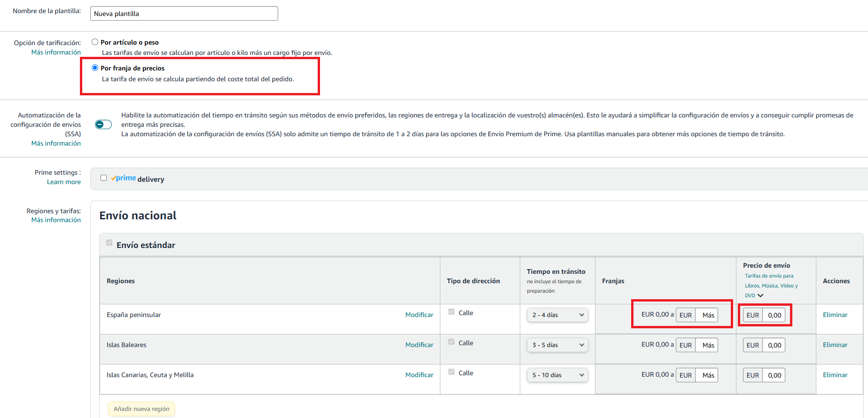868x418 pixels.
Task: Click the 'Envío nacional' heading
Action: click(x=138, y=216)
